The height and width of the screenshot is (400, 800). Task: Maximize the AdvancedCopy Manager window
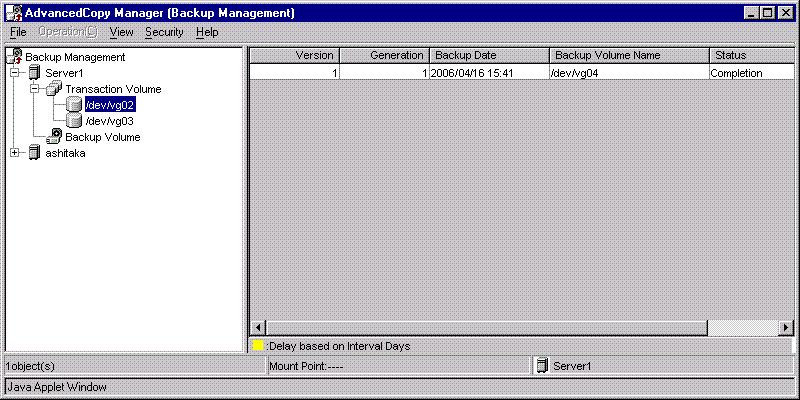(767, 14)
